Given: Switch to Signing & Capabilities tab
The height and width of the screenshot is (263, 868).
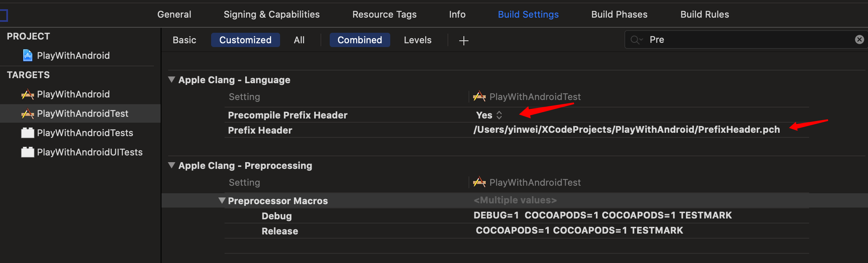Looking at the screenshot, I should (x=272, y=14).
